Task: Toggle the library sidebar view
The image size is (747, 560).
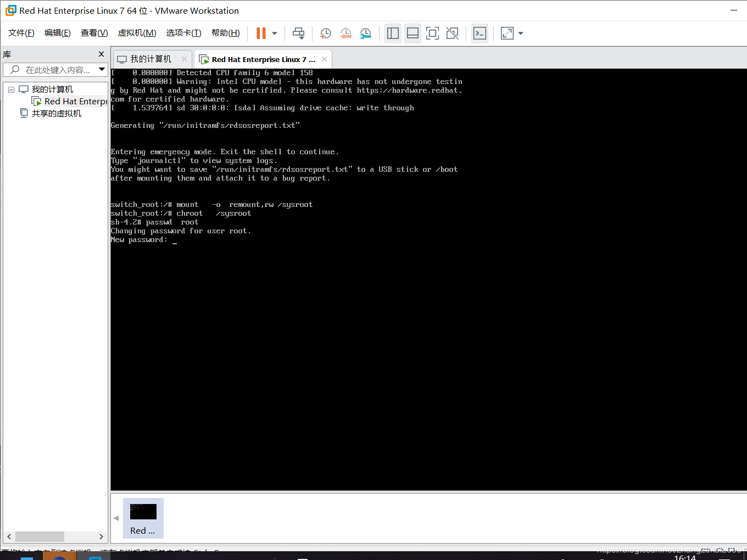Action: [393, 33]
